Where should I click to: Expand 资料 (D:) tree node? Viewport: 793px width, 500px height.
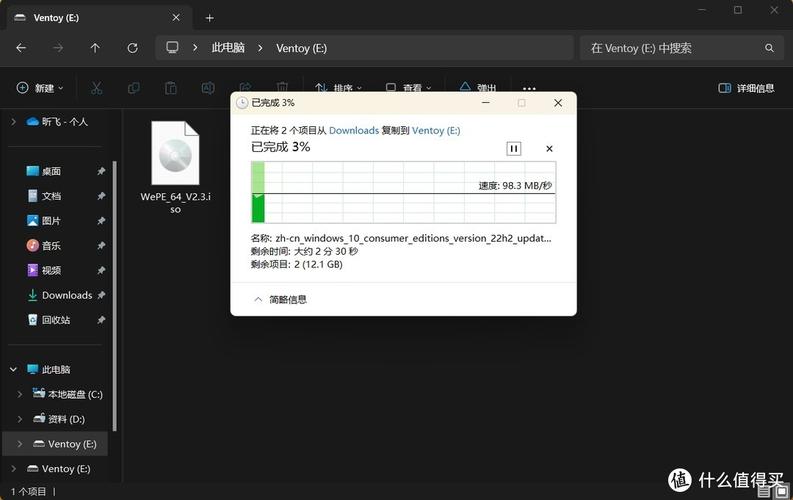(x=20, y=419)
